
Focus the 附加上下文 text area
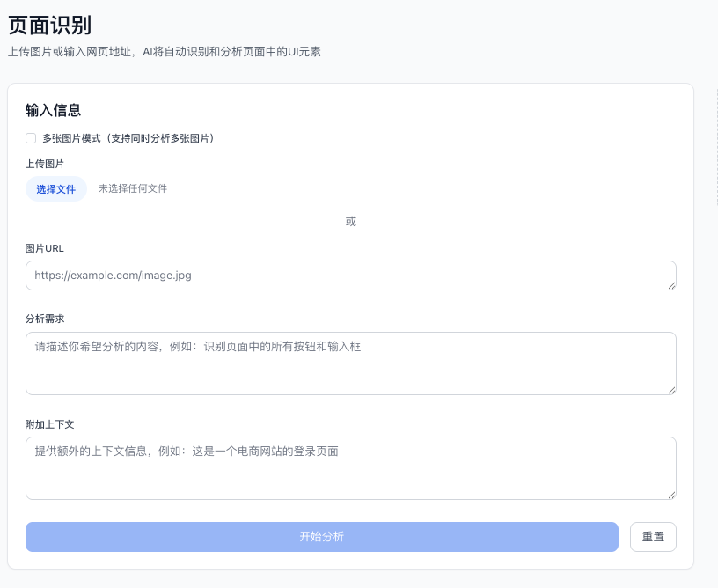pos(350,467)
